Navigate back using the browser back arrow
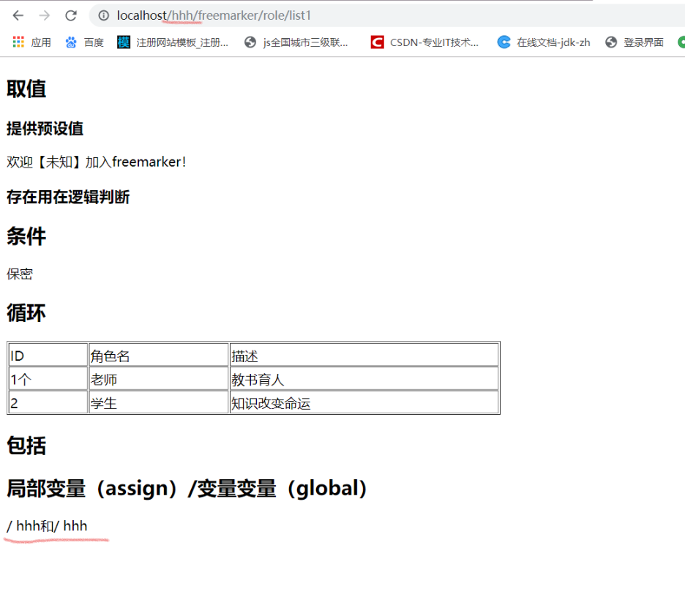The width and height of the screenshot is (685, 616). pos(18,15)
